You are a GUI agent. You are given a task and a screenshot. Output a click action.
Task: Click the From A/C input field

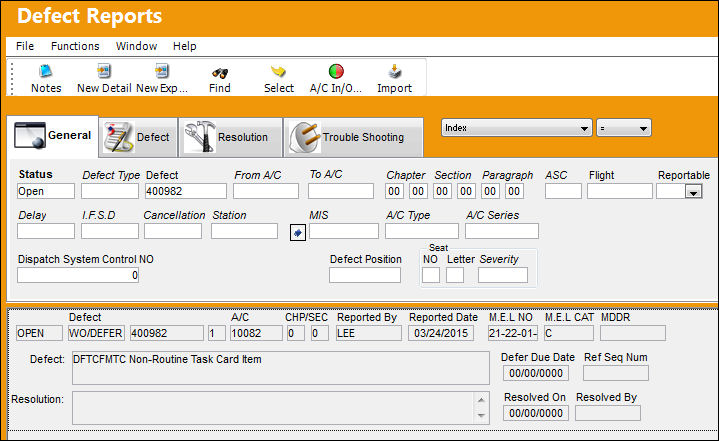(x=265, y=191)
